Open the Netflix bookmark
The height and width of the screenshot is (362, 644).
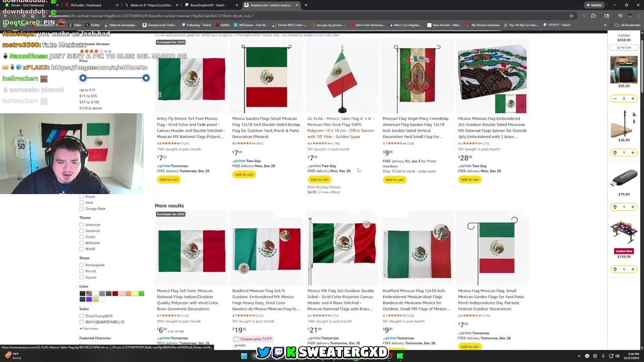(222, 25)
